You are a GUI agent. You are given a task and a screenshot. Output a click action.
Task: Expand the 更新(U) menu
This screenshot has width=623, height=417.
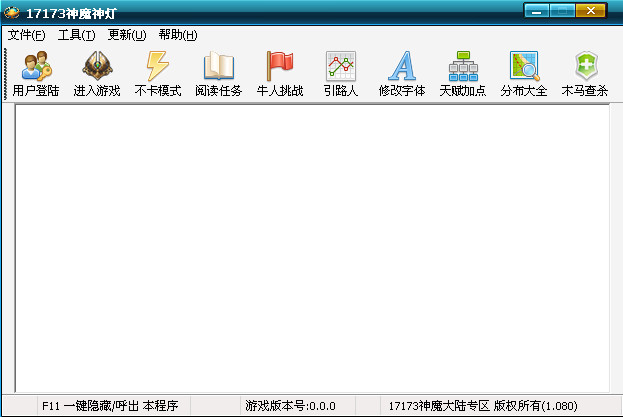pos(126,35)
